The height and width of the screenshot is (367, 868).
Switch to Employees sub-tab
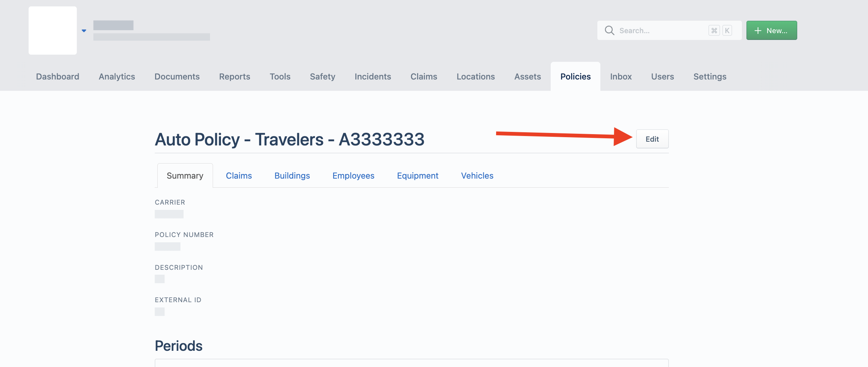pyautogui.click(x=353, y=176)
